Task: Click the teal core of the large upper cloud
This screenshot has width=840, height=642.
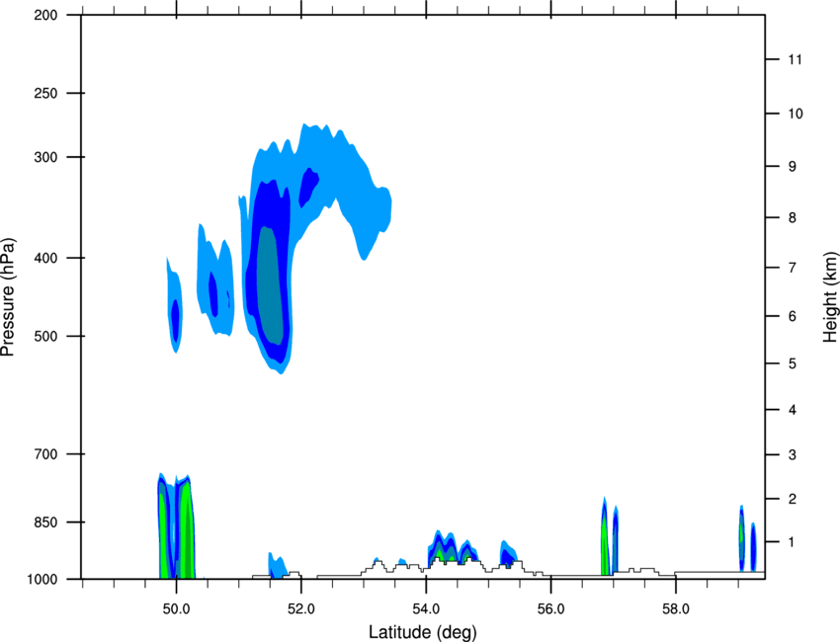Action: [x=270, y=285]
